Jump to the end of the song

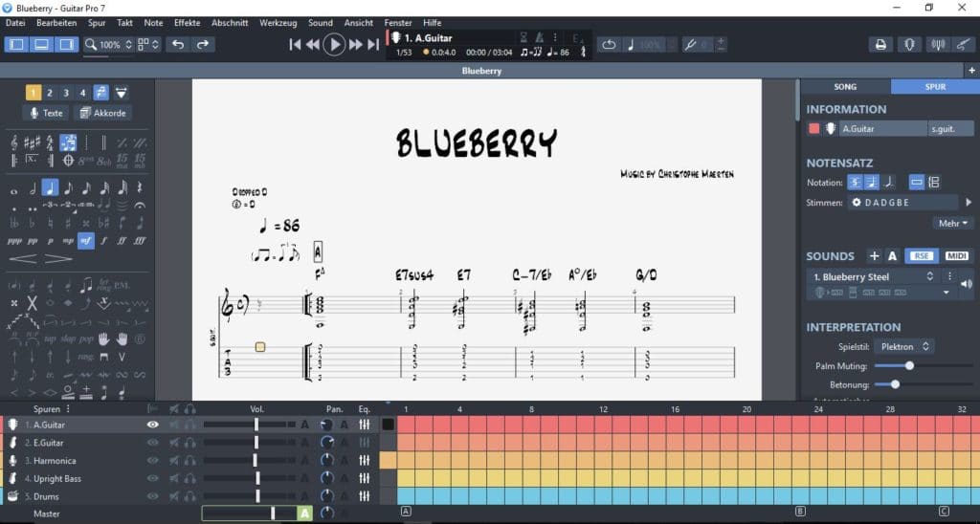pos(373,44)
